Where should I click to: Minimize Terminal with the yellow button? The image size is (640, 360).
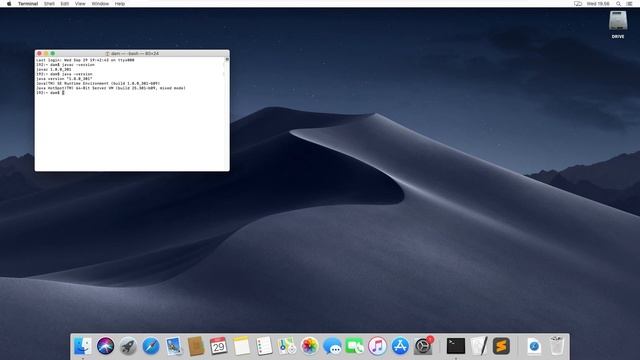coord(46,53)
